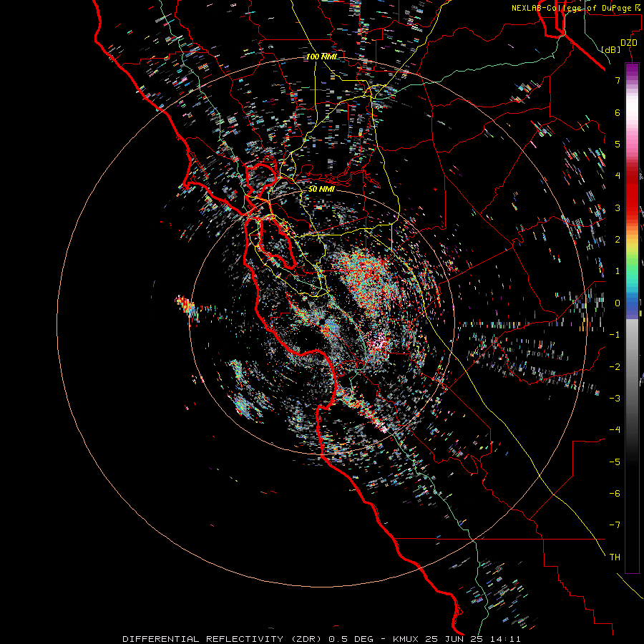Viewport: 644px width, 644px height.
Task: Click the 5 value on the color scale
Action: (618, 144)
